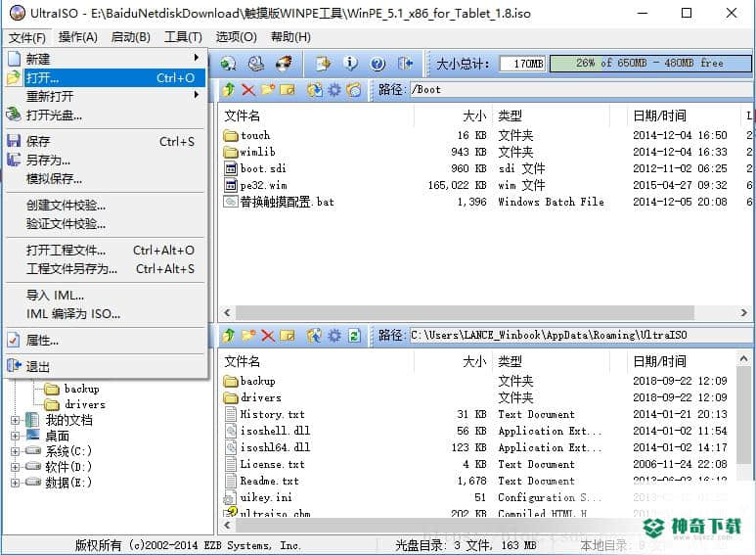This screenshot has height=555, width=756.
Task: Choose 打开光盘... menu entry
Action: click(107, 115)
